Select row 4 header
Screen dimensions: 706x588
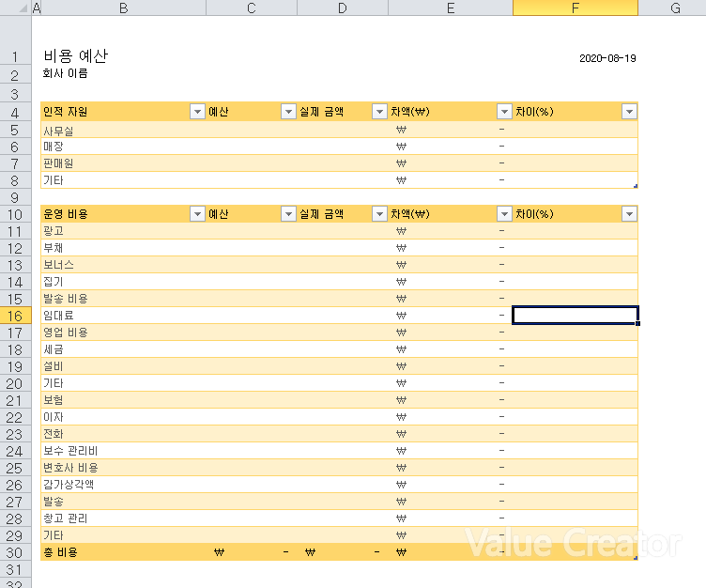tap(15, 112)
